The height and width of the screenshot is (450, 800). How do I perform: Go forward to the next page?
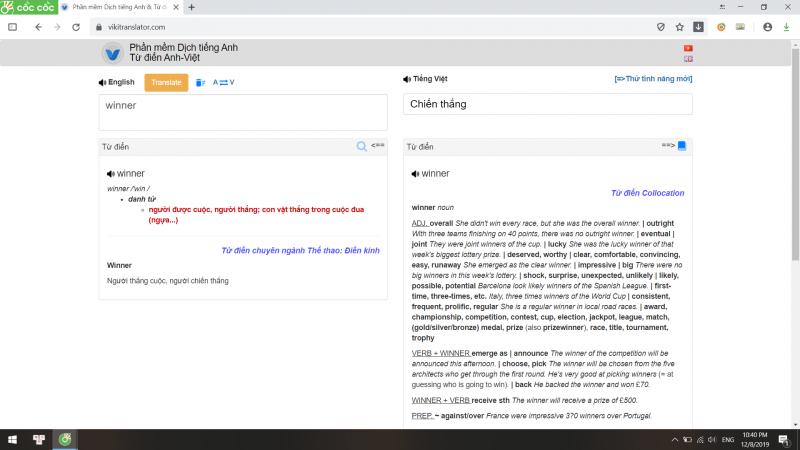coord(57,27)
